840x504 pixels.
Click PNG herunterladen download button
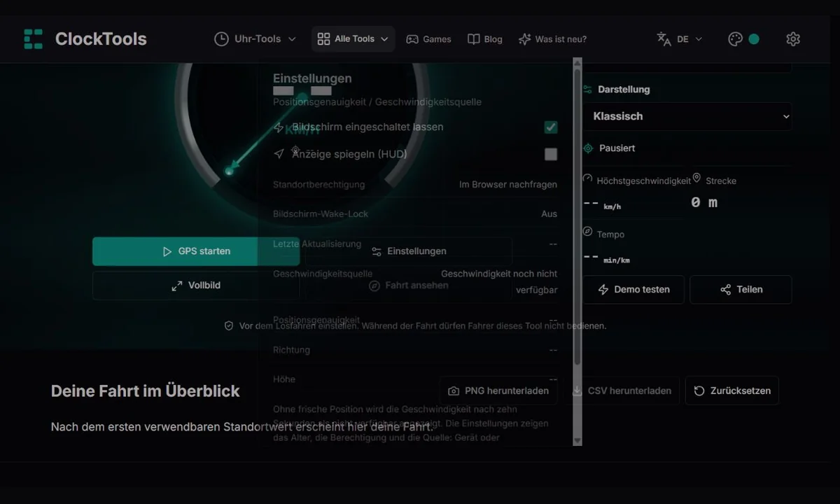coord(498,391)
